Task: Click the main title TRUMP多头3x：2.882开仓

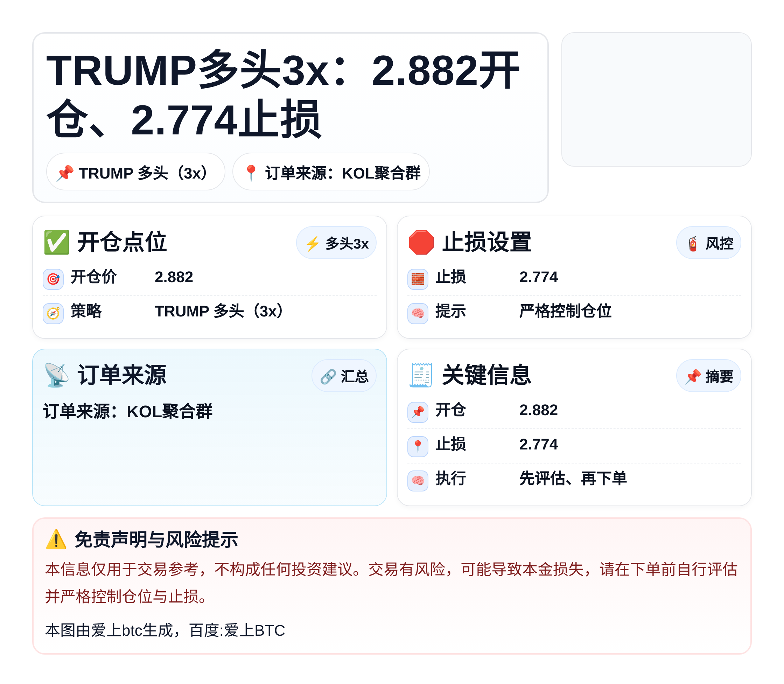Action: (282, 95)
